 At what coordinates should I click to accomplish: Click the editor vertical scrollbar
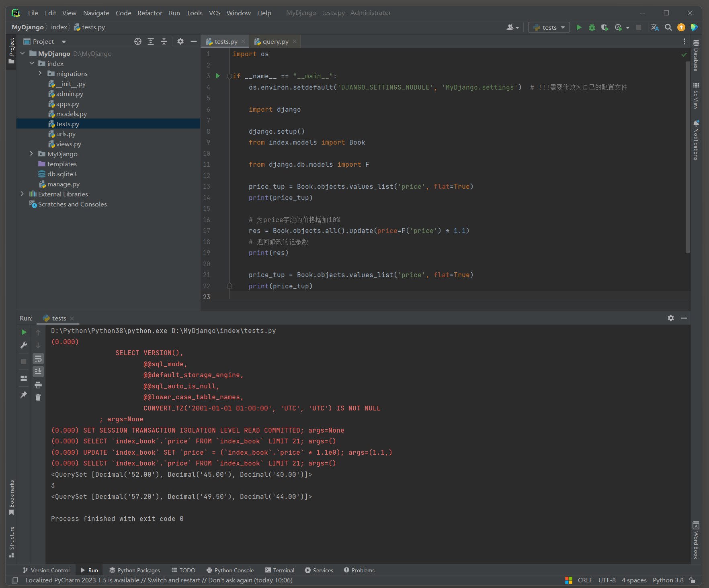point(687,157)
